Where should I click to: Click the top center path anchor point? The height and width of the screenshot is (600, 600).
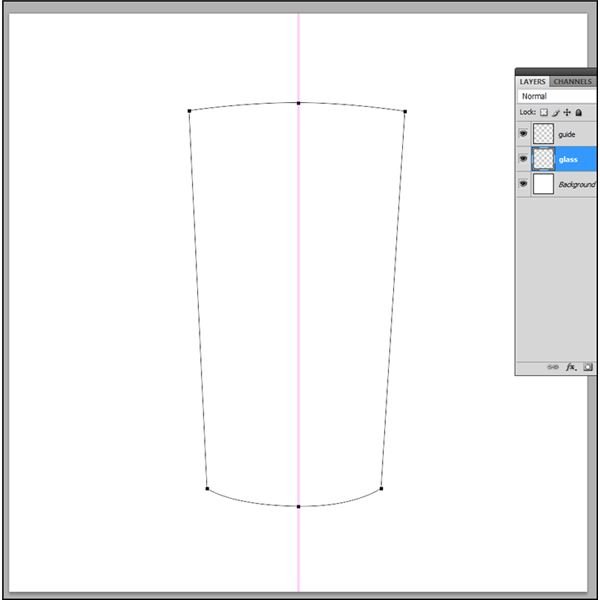[298, 103]
